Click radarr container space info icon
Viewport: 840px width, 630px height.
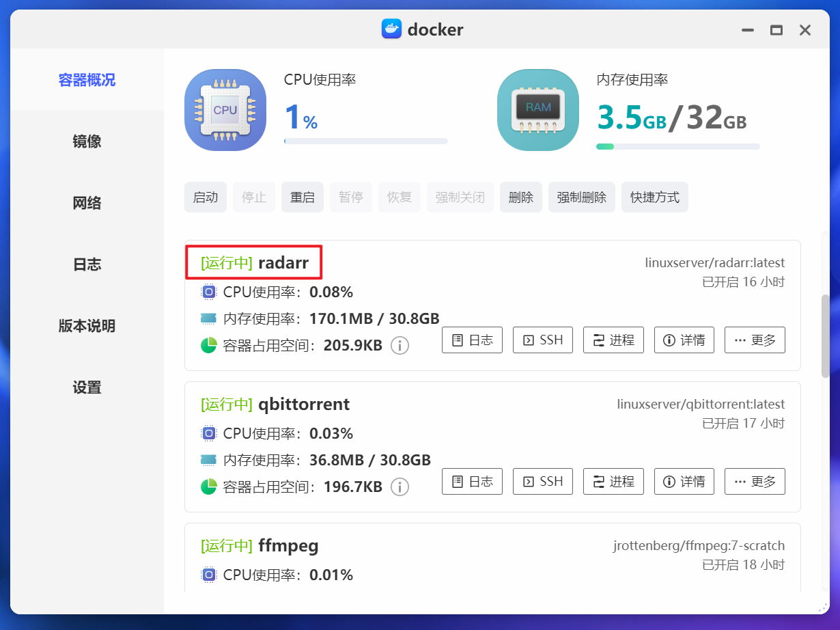coord(400,346)
